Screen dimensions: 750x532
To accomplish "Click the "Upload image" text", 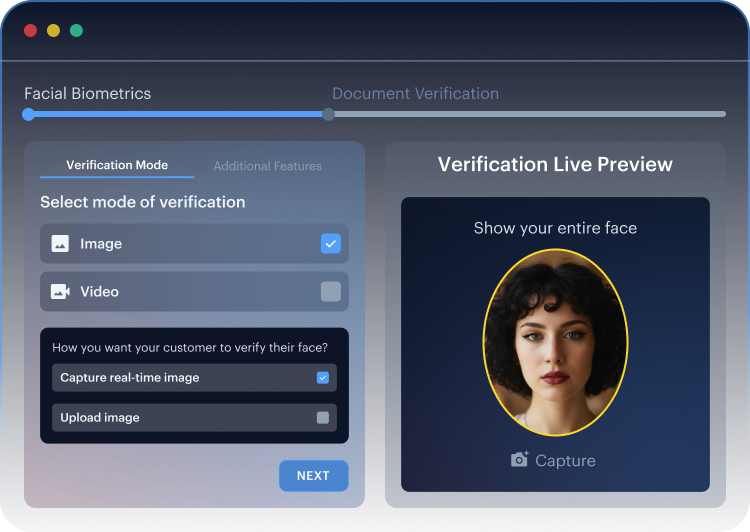I will click(100, 418).
